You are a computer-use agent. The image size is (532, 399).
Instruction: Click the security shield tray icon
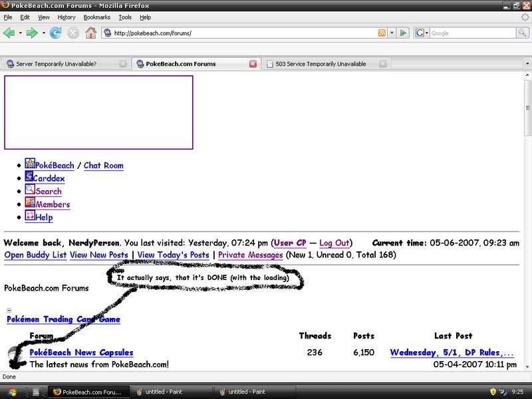point(493,392)
